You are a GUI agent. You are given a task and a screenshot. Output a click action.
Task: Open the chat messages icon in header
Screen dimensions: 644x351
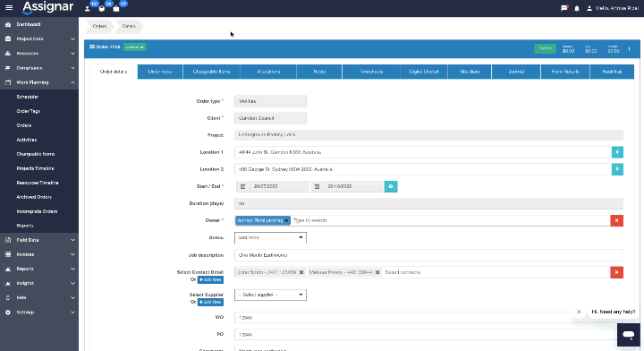point(564,8)
